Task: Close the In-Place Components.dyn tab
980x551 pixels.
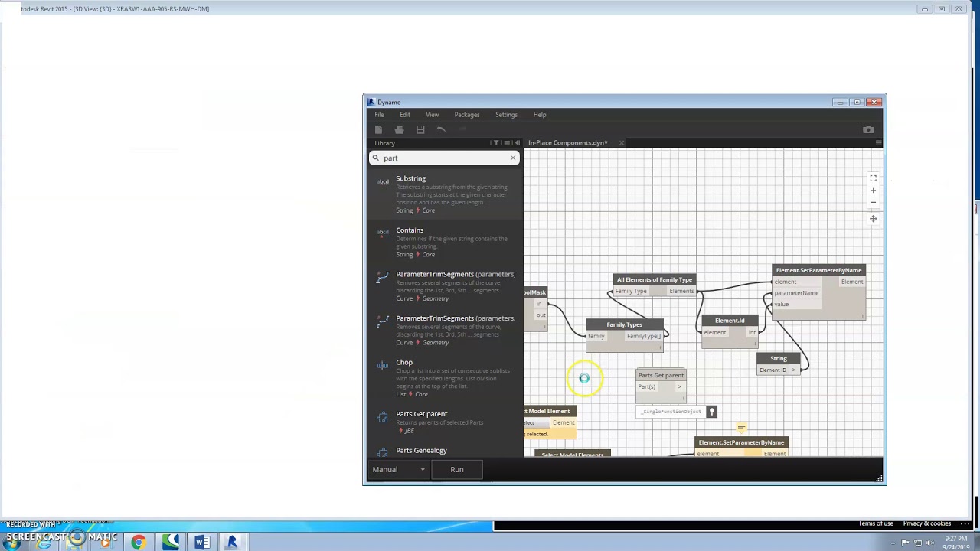Action: [x=621, y=143]
